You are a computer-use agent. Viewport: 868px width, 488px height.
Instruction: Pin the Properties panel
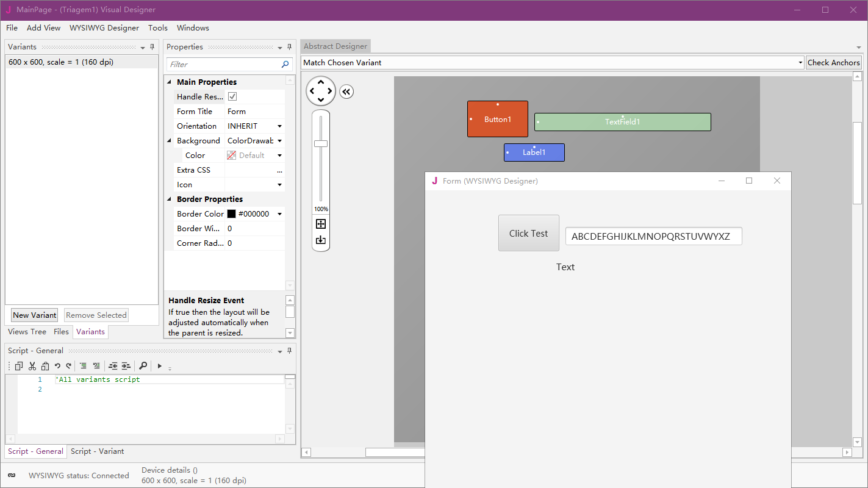(x=289, y=47)
